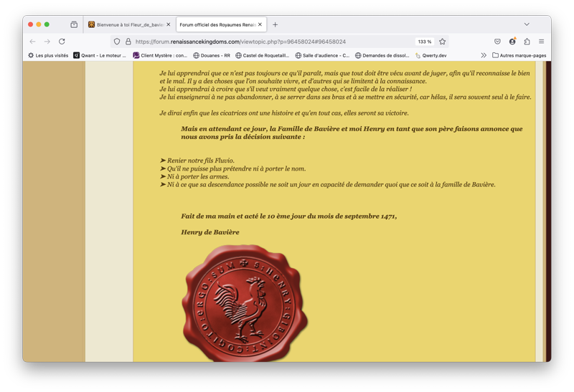The height and width of the screenshot is (392, 574).
Task: Open the Firefox hamburger menu
Action: 542,42
